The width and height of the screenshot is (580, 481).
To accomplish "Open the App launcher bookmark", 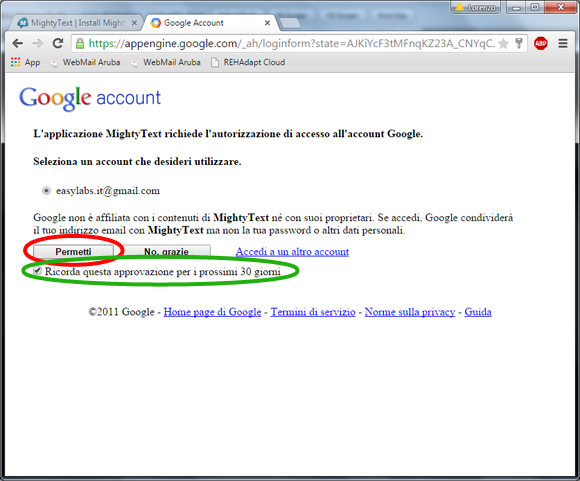I will click(26, 62).
